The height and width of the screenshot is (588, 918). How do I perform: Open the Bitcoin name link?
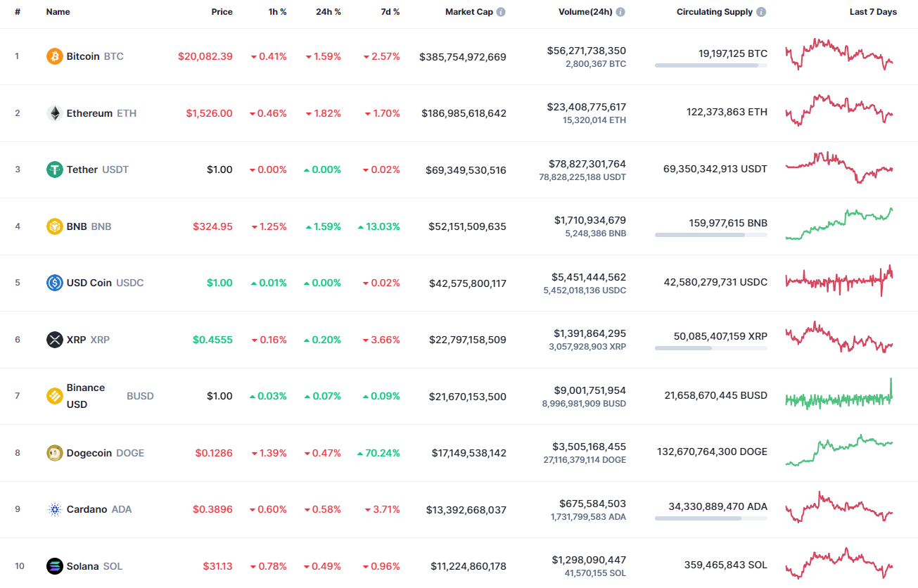[84, 56]
